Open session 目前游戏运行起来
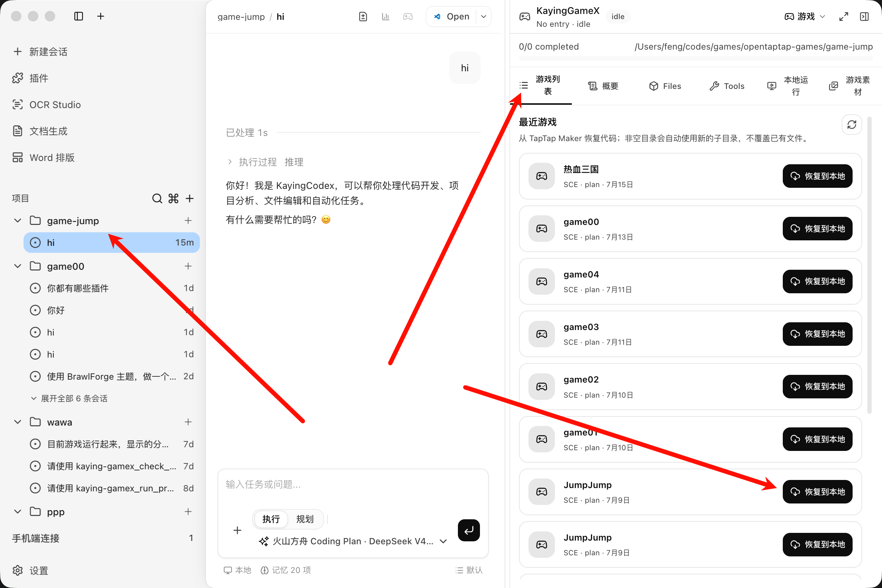This screenshot has width=882, height=588. click(112, 444)
